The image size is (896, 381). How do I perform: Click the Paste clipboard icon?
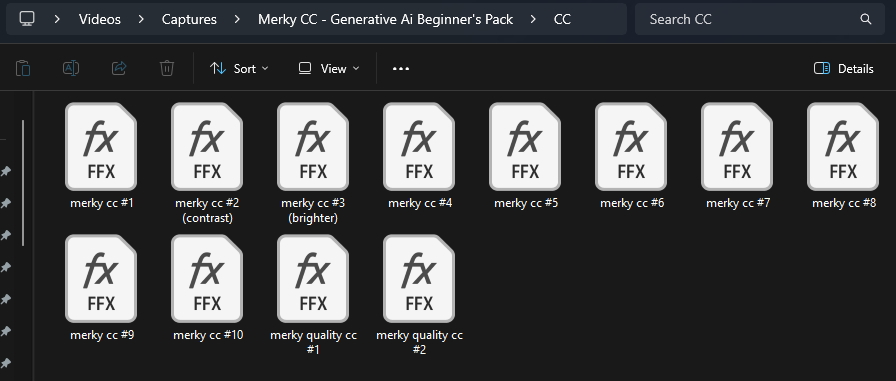tap(23, 69)
